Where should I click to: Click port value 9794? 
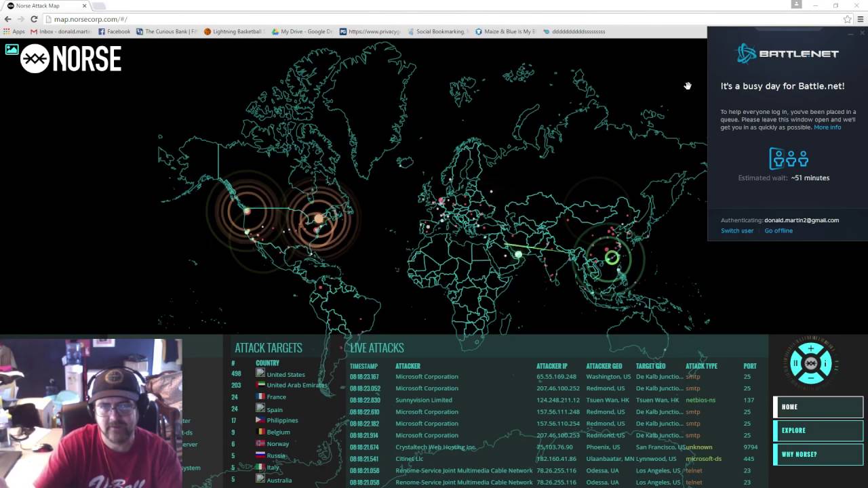coord(750,447)
